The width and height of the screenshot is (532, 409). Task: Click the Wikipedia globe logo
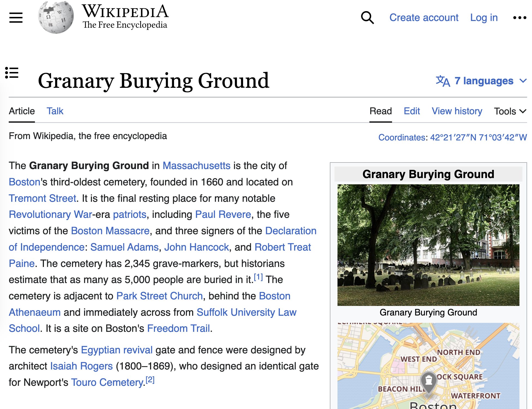pyautogui.click(x=56, y=17)
